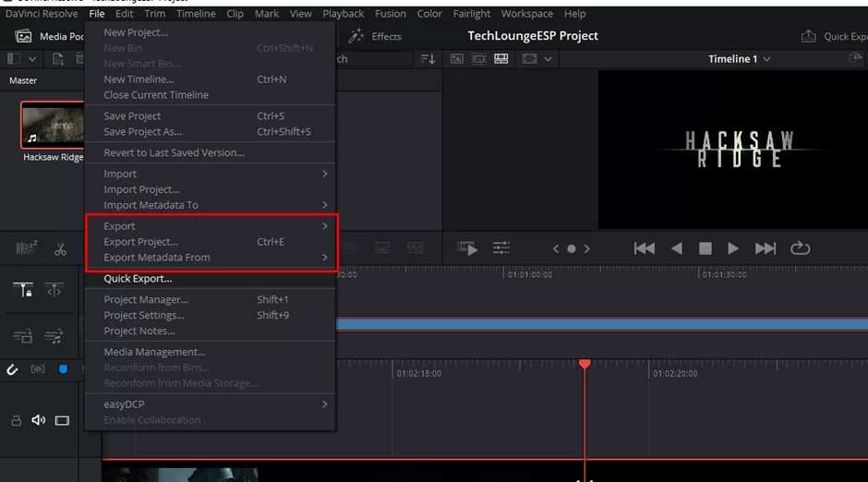Click the viewer display mode icon
Image resolution: width=868 pixels, height=482 pixels.
click(529, 59)
